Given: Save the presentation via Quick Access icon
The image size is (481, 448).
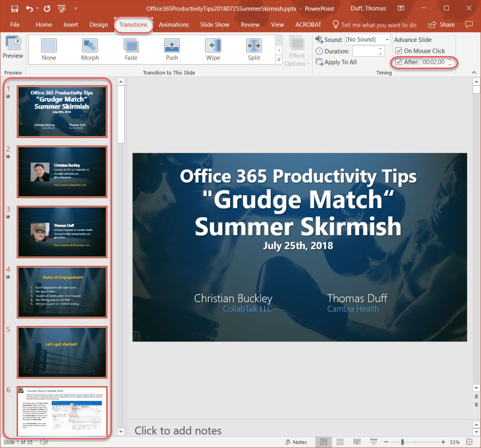Looking at the screenshot, I should coord(14,8).
